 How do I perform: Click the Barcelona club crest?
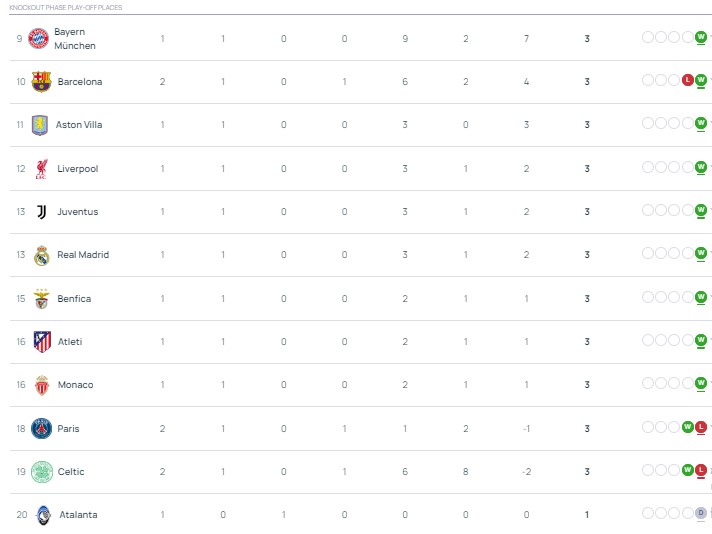(x=41, y=82)
